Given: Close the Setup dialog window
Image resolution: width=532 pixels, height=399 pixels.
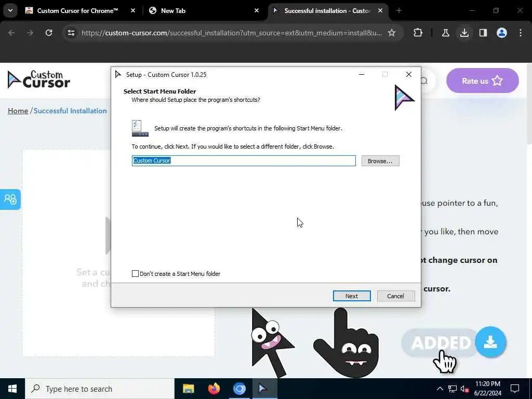Looking at the screenshot, I should click(409, 75).
